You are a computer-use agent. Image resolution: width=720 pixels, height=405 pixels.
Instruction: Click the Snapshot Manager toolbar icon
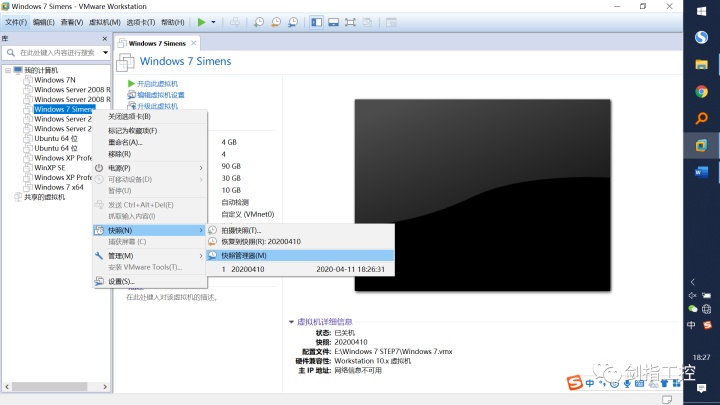point(293,22)
